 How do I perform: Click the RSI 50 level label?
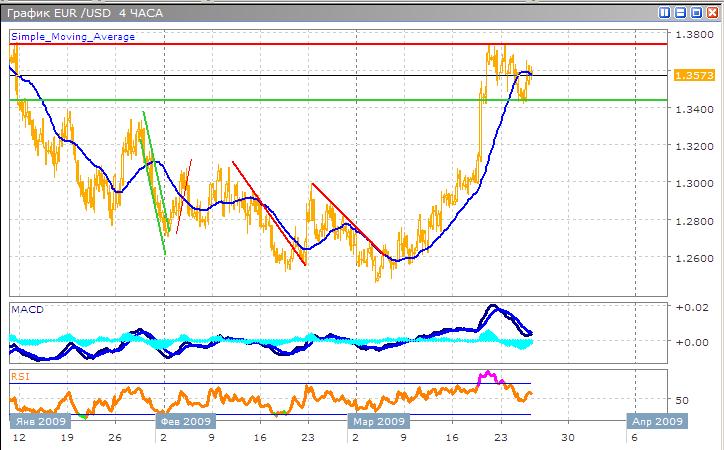tap(682, 400)
